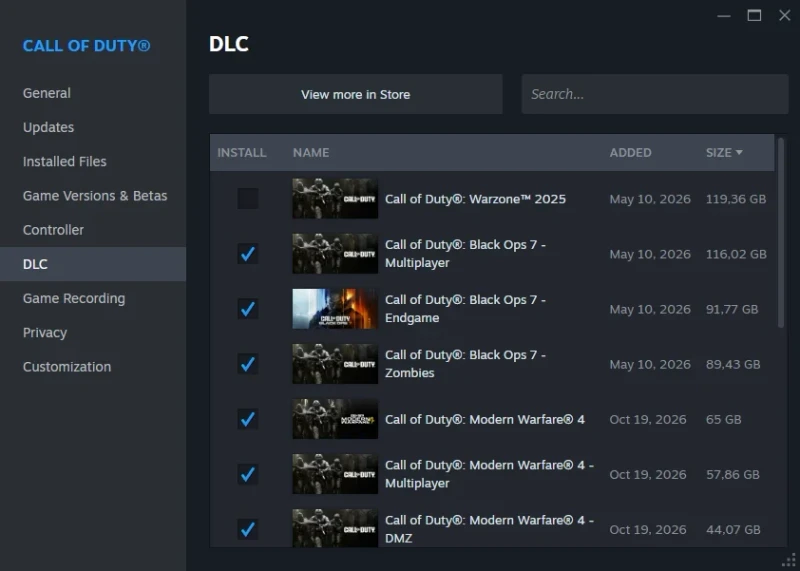Click Modern Warfare 4 - DMZ thumbnail

click(x=335, y=528)
